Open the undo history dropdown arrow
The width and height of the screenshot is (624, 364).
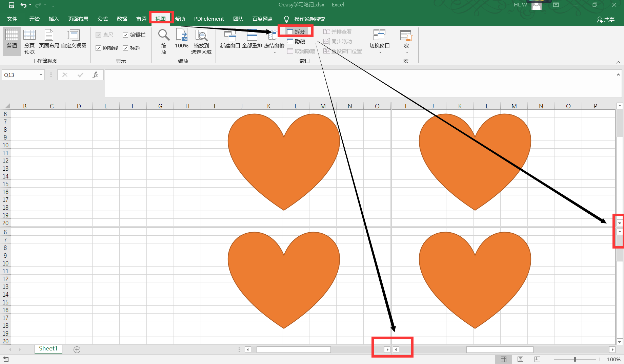pyautogui.click(x=30, y=5)
